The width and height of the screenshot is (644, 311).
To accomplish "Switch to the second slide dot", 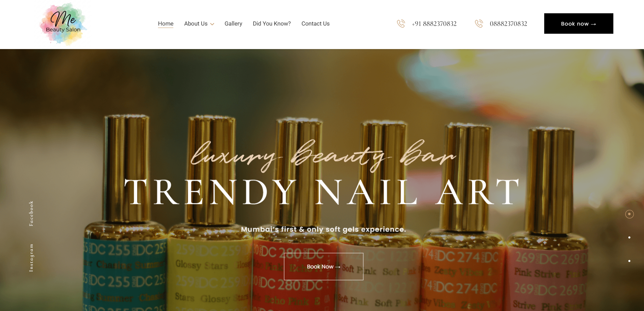I will click(629, 237).
